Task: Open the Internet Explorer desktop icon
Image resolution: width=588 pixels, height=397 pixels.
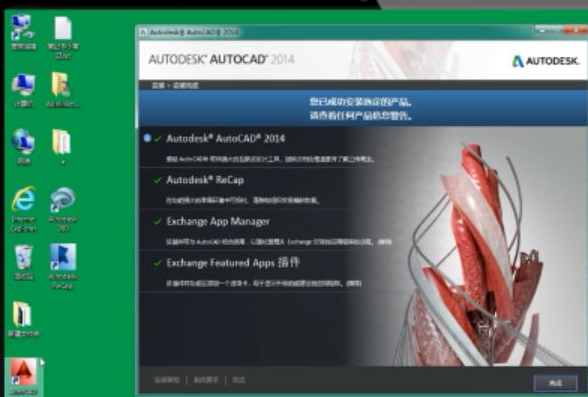Action: pyautogui.click(x=23, y=208)
